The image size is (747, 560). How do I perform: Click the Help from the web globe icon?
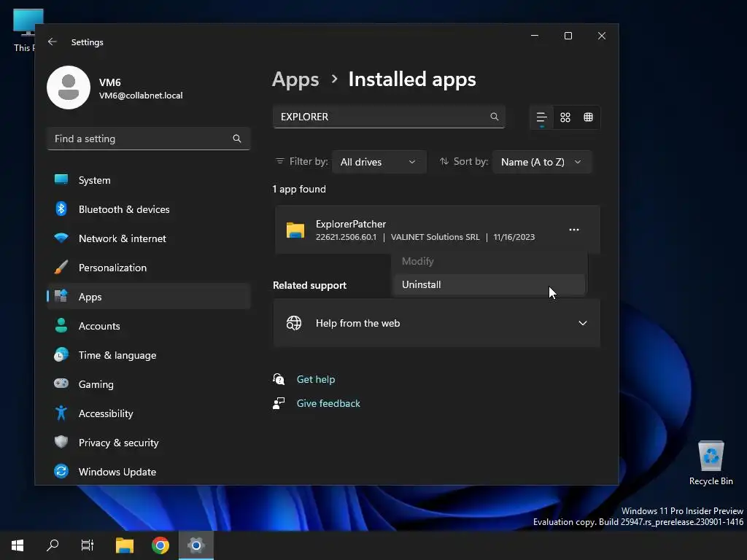coord(294,323)
